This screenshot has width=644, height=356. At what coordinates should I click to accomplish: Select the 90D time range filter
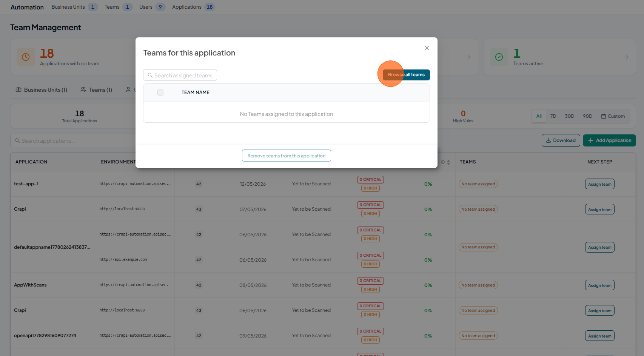point(588,116)
